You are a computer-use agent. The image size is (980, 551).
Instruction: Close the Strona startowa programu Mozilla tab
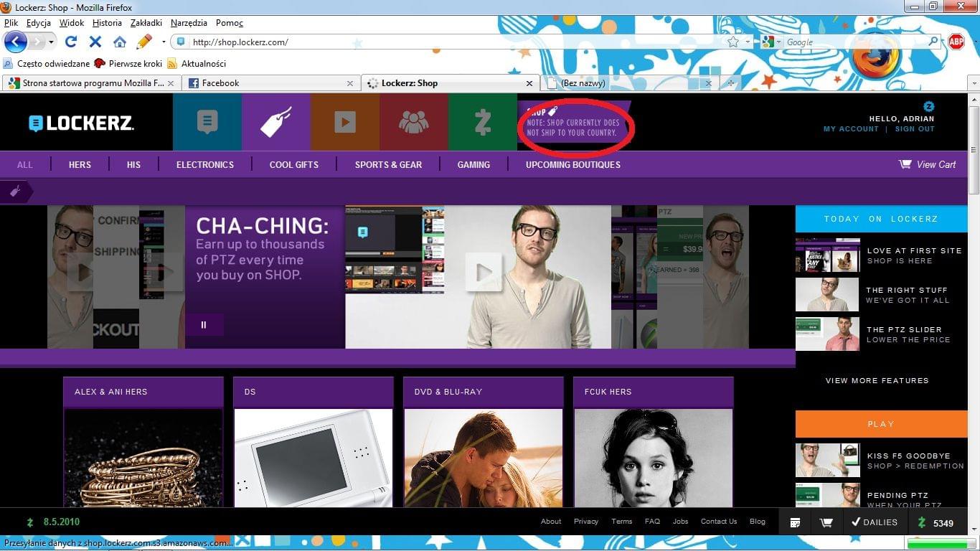(171, 83)
